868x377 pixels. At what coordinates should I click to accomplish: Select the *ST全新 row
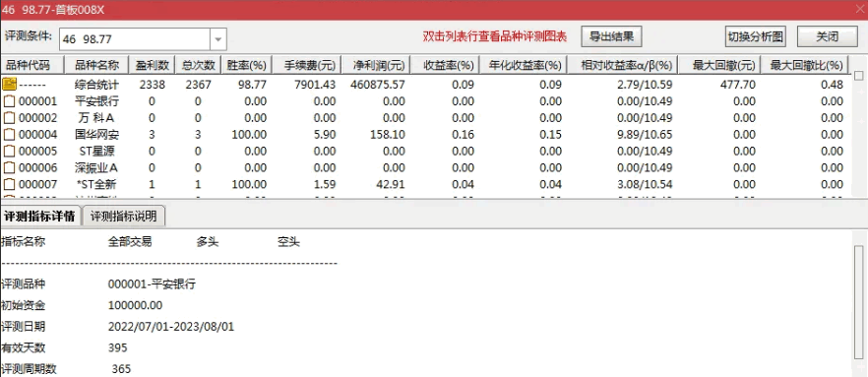424,184
